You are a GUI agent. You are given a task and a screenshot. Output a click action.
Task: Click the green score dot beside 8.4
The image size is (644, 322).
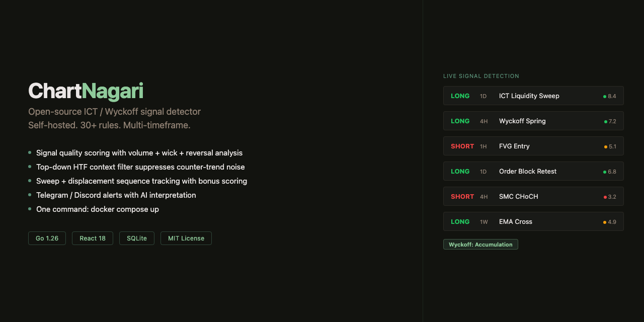(x=605, y=96)
